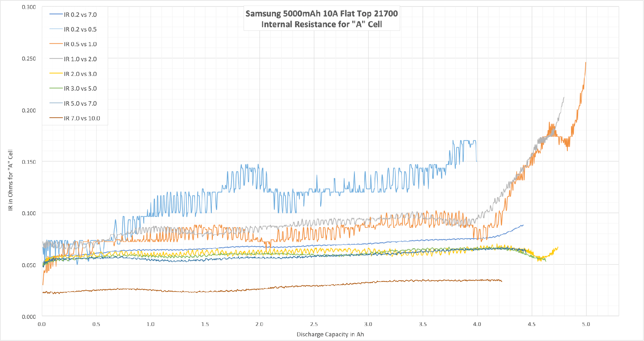Image resolution: width=644 pixels, height=341 pixels.
Task: Click the brown legend swatch for IR 7.0 vs 10.0
Action: pos(56,118)
